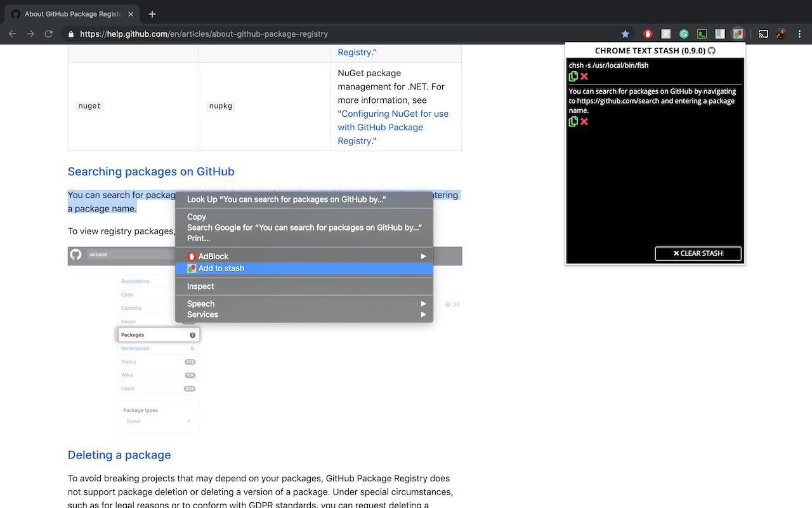
Task: Bookmark this page with the star icon
Action: click(625, 34)
